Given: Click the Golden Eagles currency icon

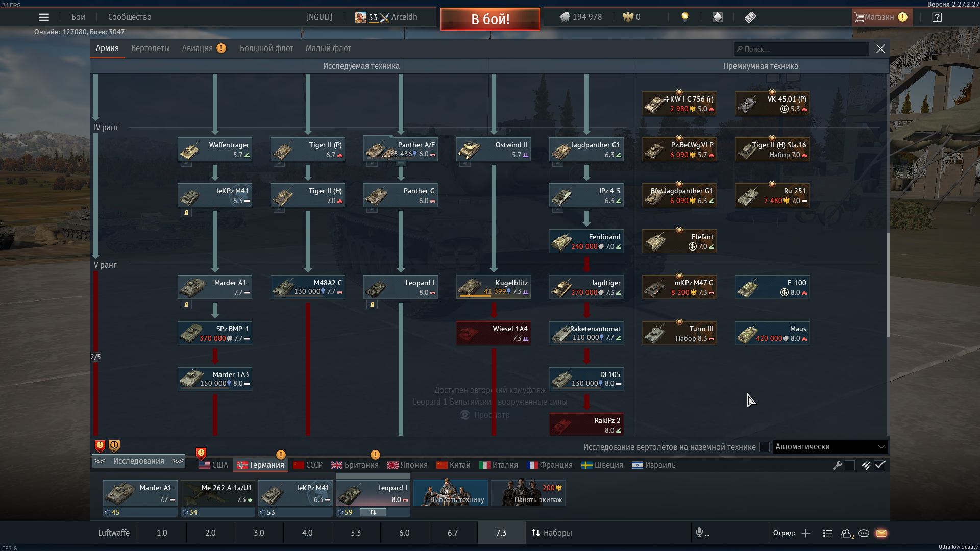Looking at the screenshot, I should pos(628,17).
